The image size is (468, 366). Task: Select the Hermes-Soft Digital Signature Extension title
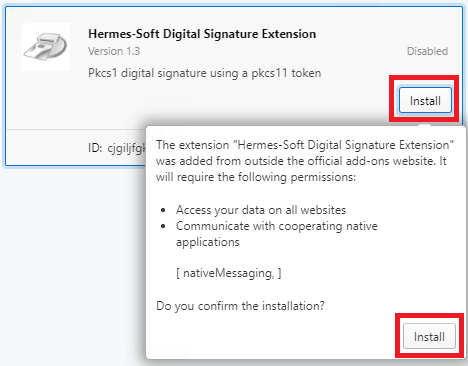click(x=202, y=34)
